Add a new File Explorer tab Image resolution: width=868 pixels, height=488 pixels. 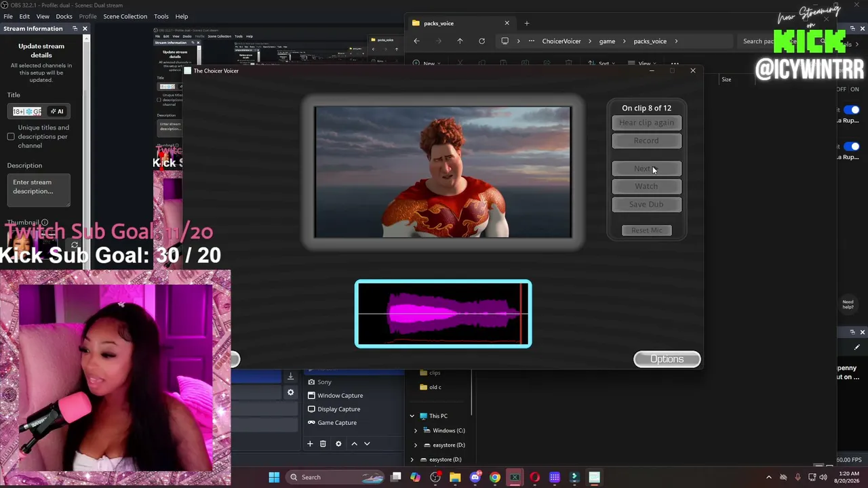coord(527,23)
